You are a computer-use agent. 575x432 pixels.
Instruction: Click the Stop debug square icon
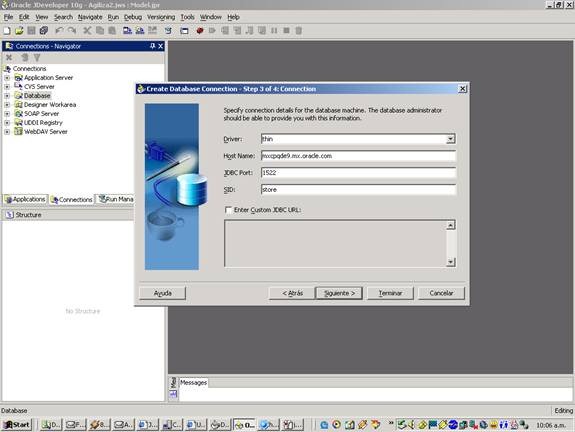(286, 31)
